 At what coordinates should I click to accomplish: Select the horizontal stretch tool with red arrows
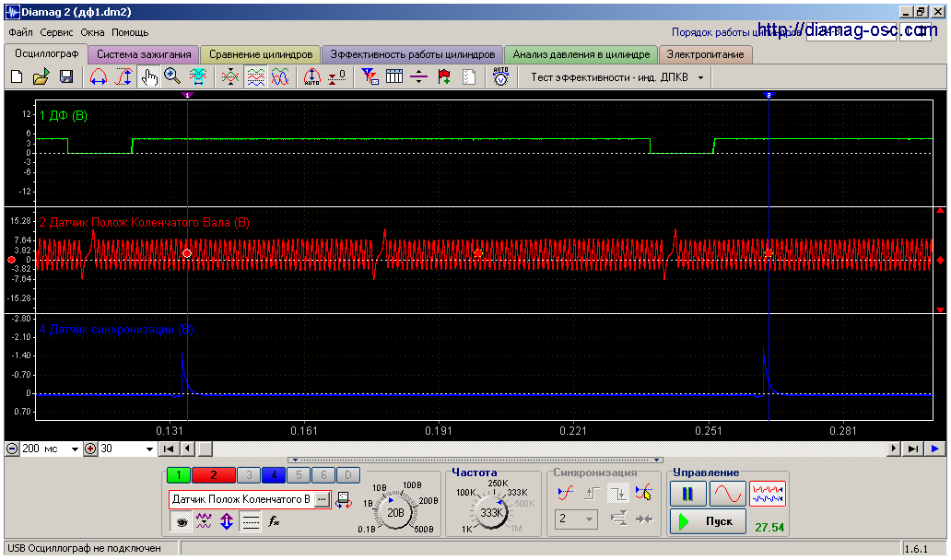99,77
